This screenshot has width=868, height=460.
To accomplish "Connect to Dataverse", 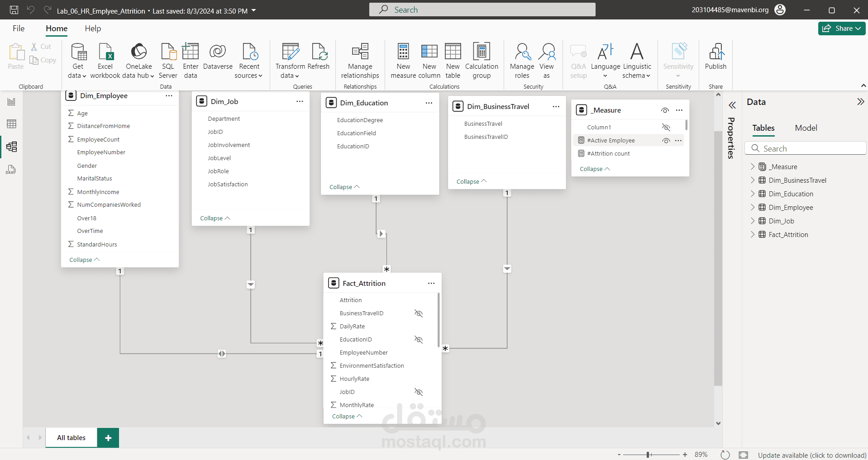I will [x=218, y=57].
